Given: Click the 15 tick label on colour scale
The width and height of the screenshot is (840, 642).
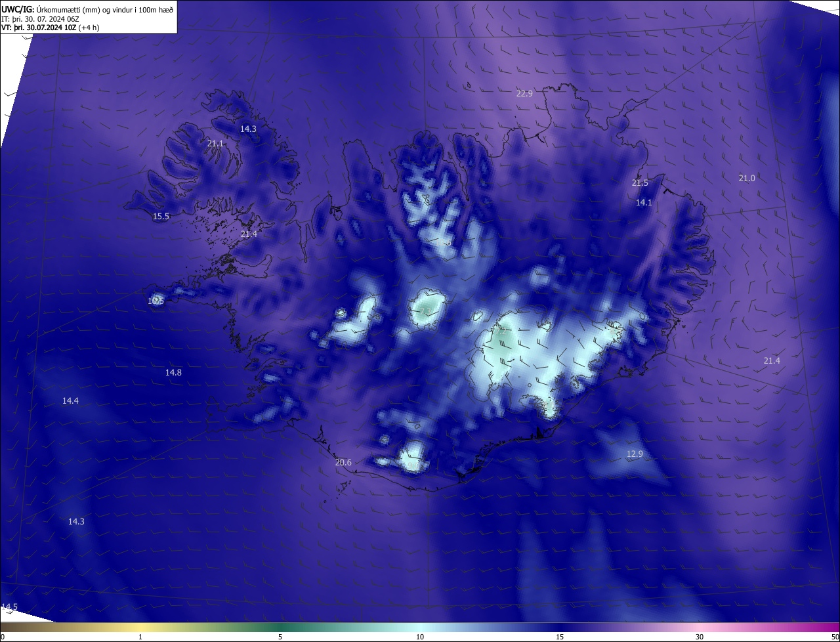Looking at the screenshot, I should [x=560, y=637].
